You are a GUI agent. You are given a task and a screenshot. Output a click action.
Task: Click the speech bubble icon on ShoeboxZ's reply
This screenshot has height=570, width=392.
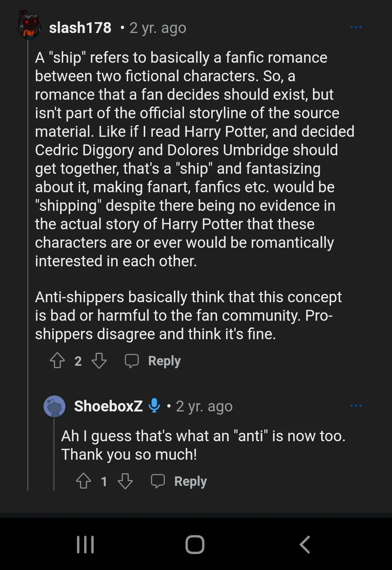point(158,481)
